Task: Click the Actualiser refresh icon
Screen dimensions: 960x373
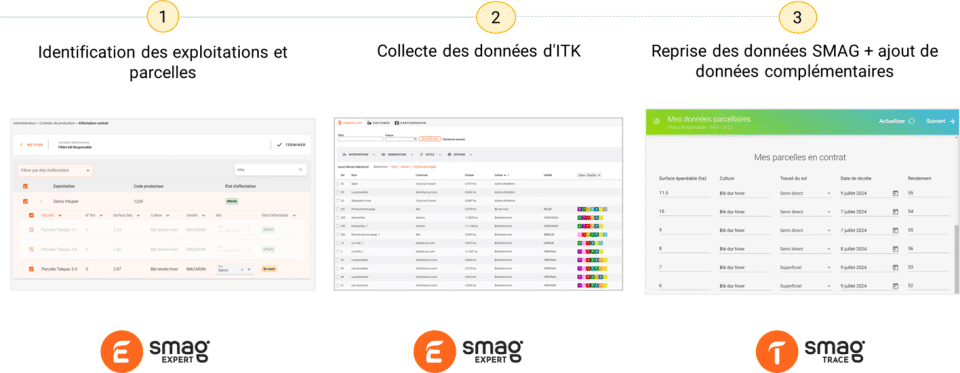Action: (x=912, y=121)
